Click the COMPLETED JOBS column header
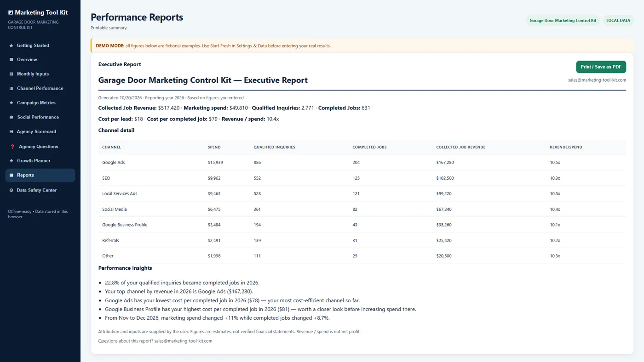Screen dimensions: 644x362 click(x=369, y=147)
